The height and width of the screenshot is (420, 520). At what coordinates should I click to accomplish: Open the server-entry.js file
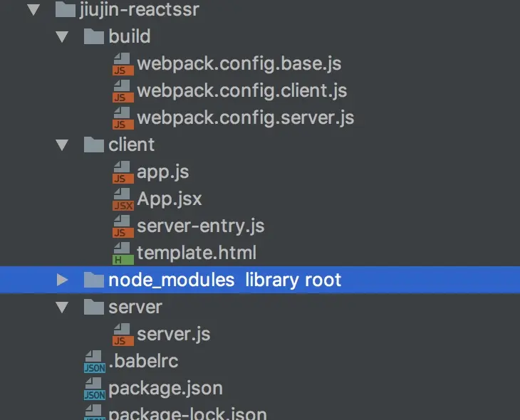pos(201,227)
